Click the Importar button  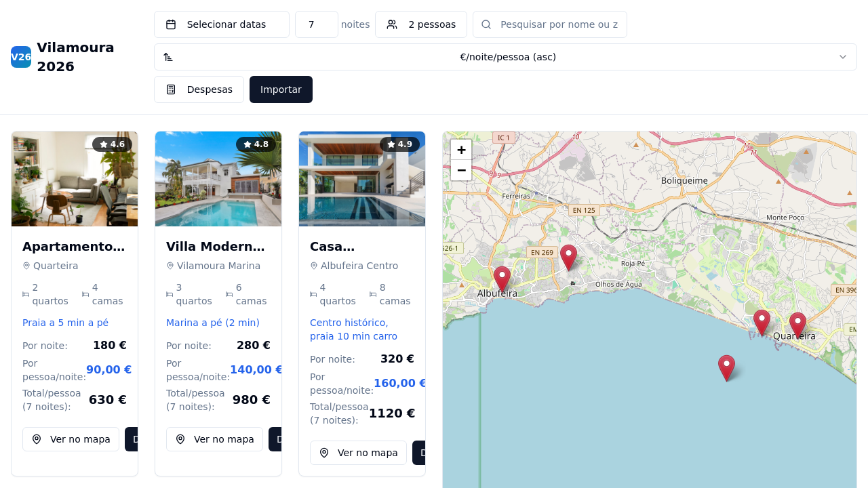click(281, 89)
